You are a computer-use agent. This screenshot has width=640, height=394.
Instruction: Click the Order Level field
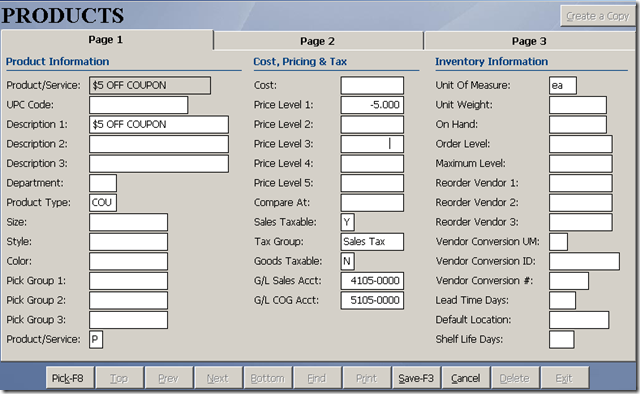(x=581, y=144)
